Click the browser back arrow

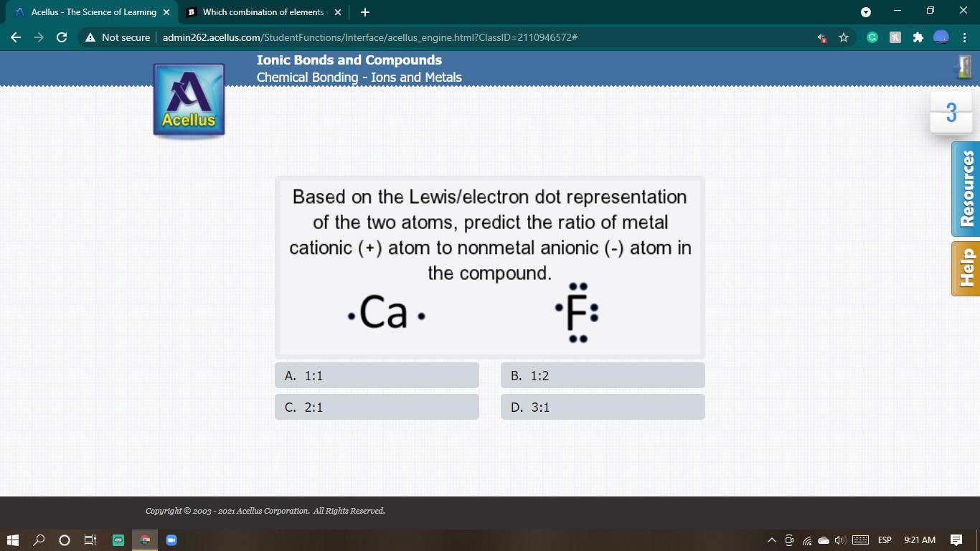16,37
